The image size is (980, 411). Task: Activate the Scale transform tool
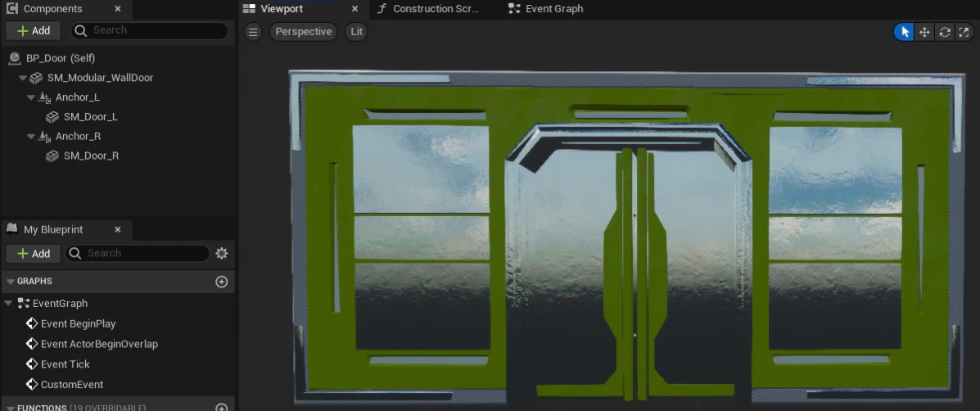pyautogui.click(x=963, y=32)
